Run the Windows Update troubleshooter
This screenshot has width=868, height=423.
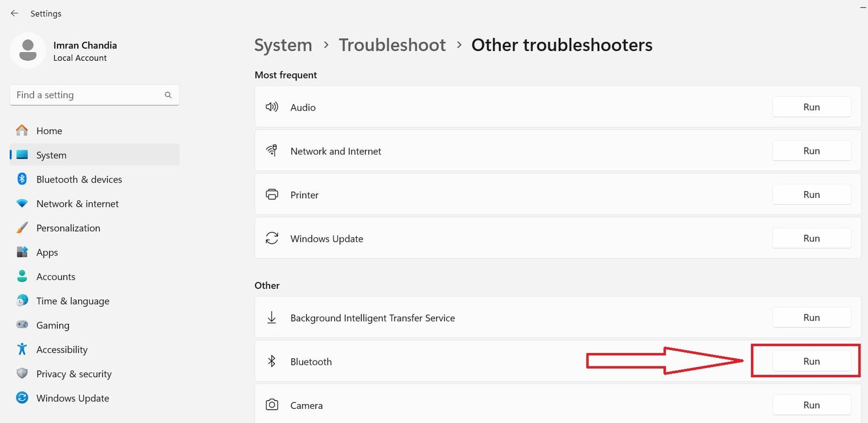click(x=811, y=238)
